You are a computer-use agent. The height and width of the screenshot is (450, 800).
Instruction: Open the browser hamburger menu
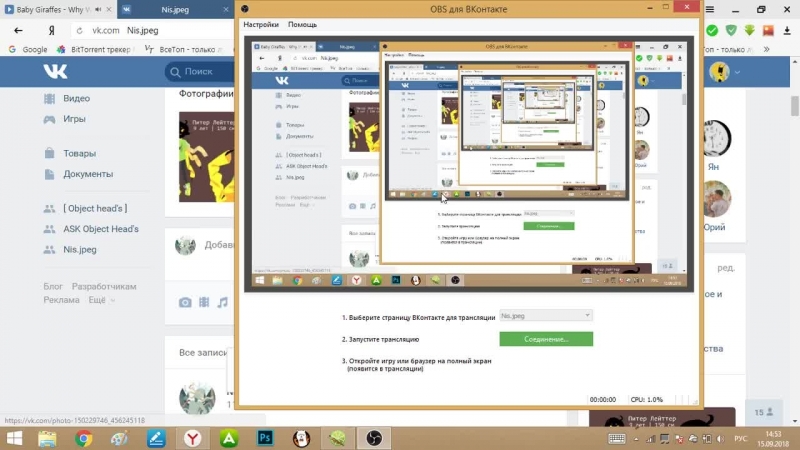(x=710, y=9)
